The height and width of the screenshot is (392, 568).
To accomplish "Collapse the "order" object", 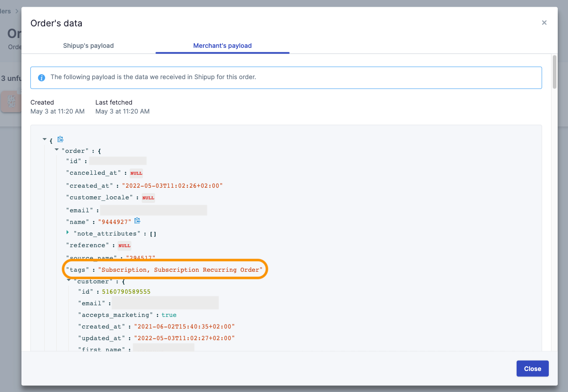I will coord(57,150).
